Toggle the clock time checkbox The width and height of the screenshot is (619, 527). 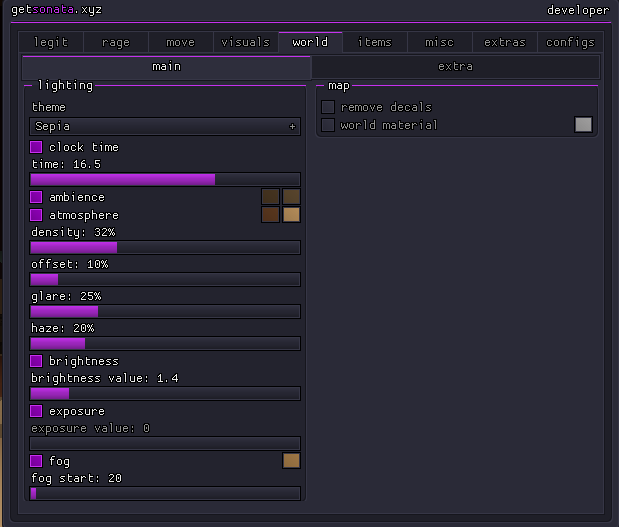tap(36, 147)
